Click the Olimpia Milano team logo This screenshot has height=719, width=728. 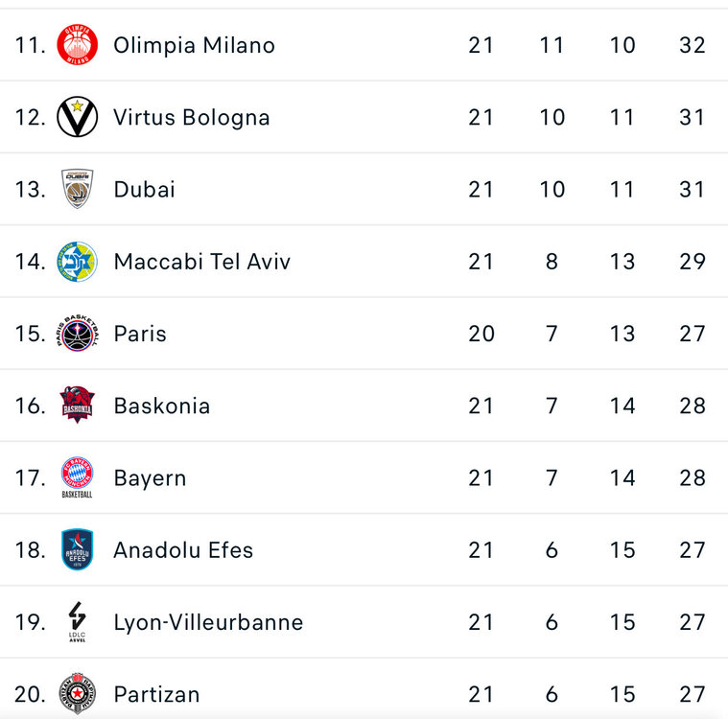click(77, 45)
